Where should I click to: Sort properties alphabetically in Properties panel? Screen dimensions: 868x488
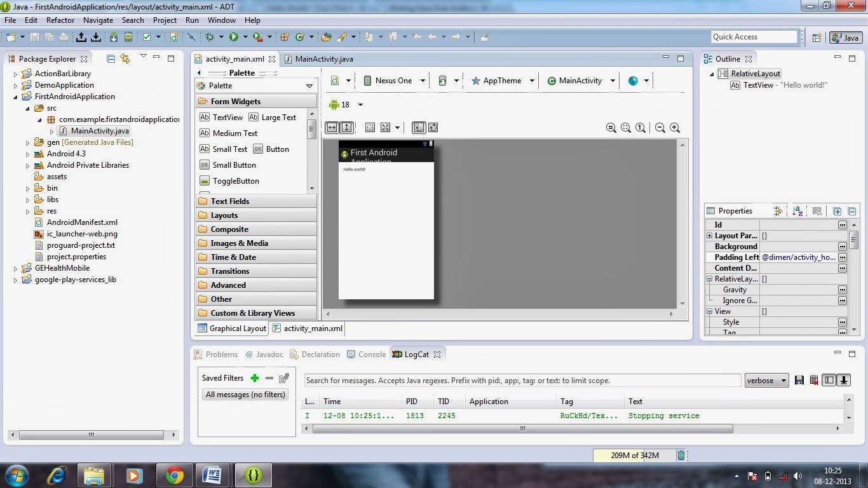click(x=798, y=211)
